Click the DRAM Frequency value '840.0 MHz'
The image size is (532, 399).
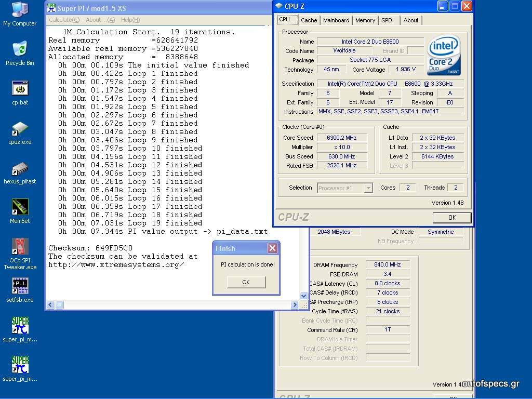[388, 264]
